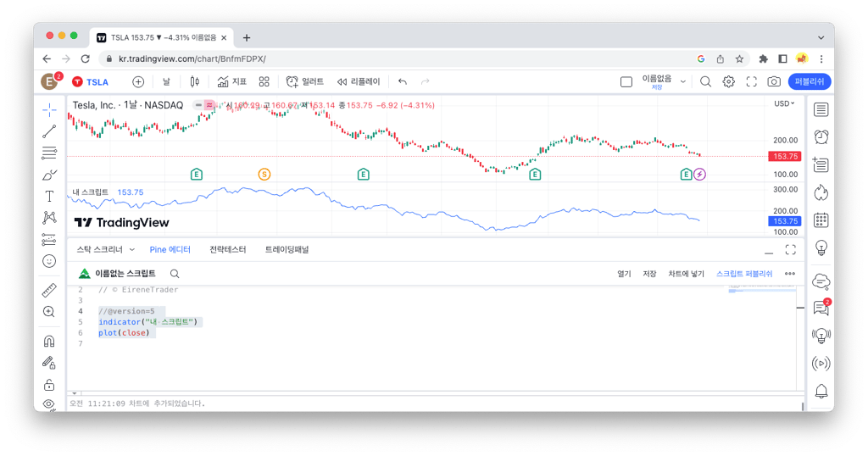Screen dimensions: 868x456
Task: Toggle magnet mode
Action: click(x=49, y=341)
